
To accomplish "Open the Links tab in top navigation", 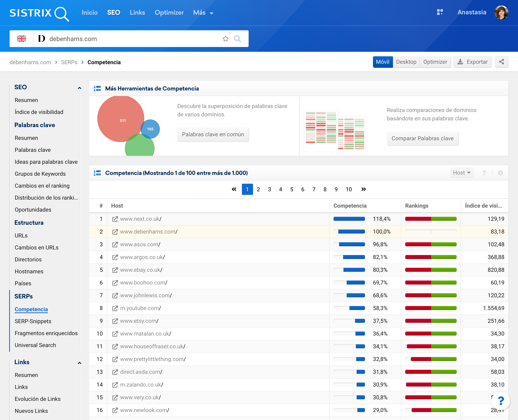I will coord(137,13).
